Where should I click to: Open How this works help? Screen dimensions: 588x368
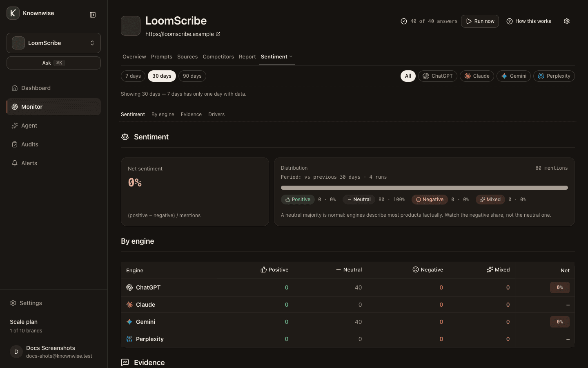[x=529, y=21]
